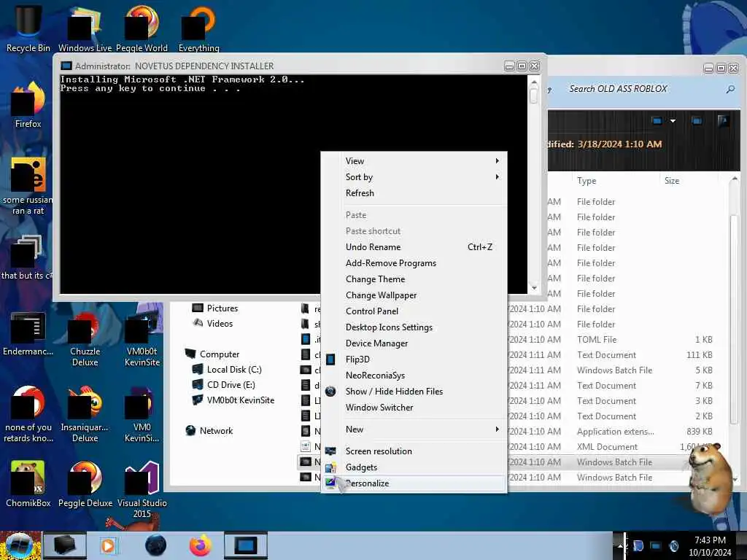Screen dimensions: 747x560
Task: Open the view options dropdown arrow in Explorer
Action: [x=673, y=121]
